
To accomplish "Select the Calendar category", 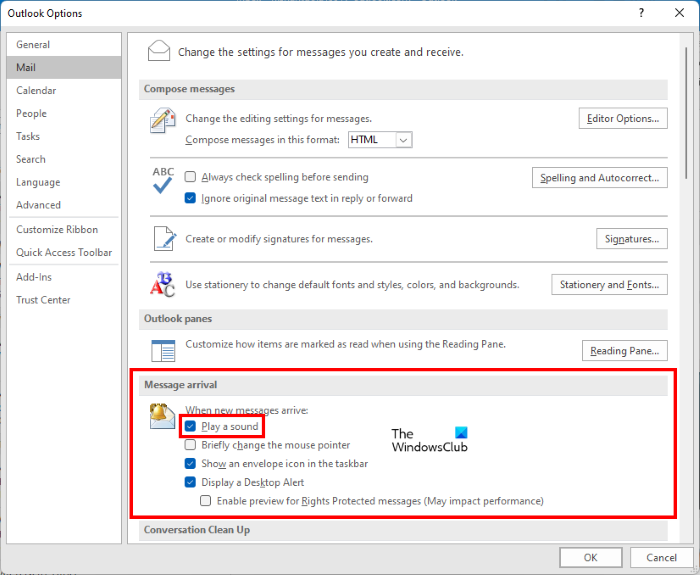I will [x=64, y=91].
